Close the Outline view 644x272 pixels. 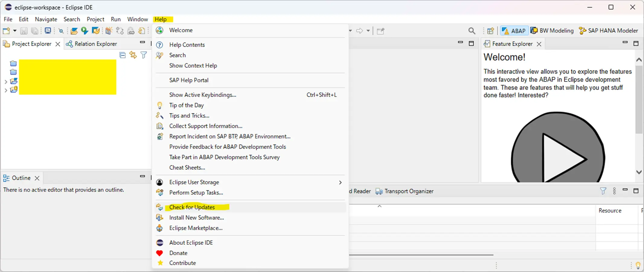click(x=37, y=178)
